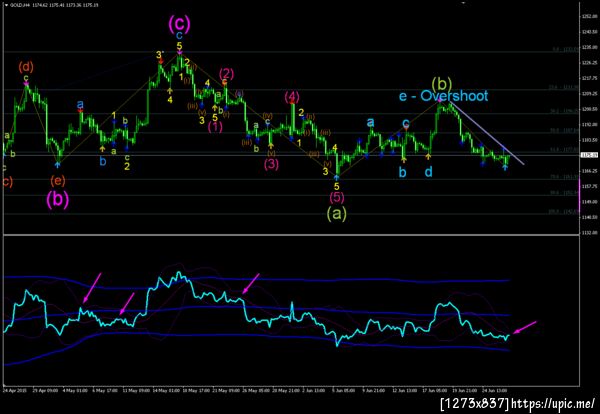This screenshot has height=414, width=600.
Task: Select the large magenta (c) wave label
Action: pyautogui.click(x=179, y=23)
